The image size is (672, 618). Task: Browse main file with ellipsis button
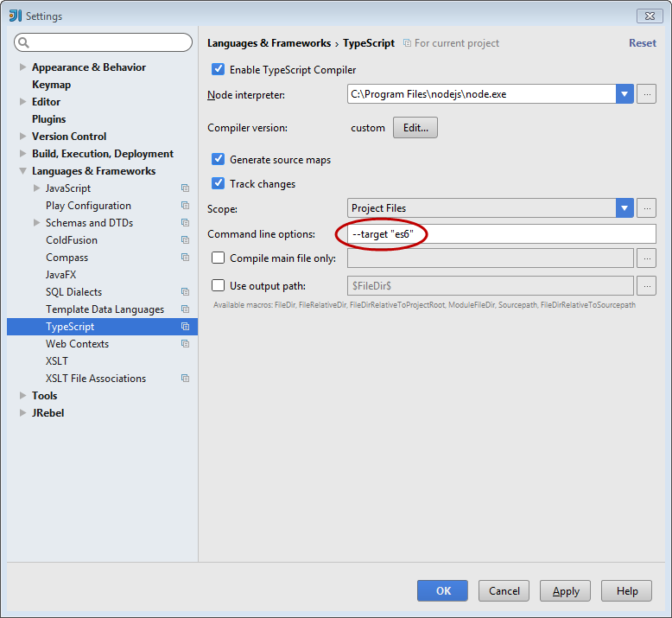tap(646, 258)
